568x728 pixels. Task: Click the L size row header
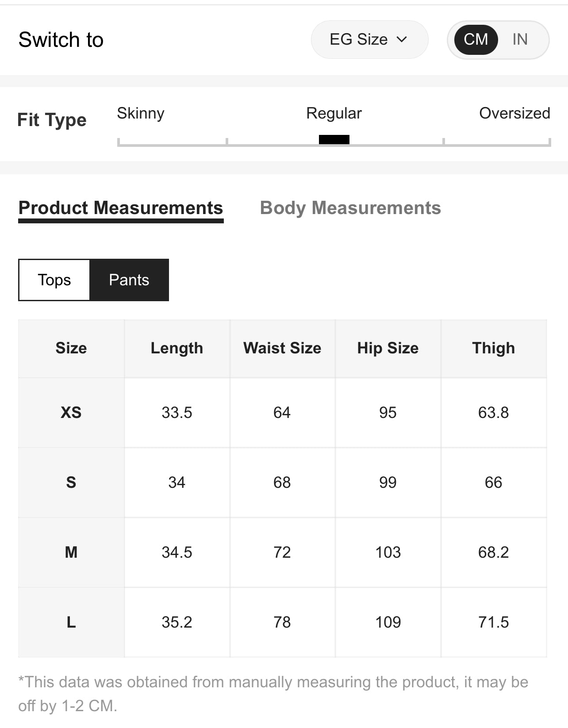(x=71, y=622)
